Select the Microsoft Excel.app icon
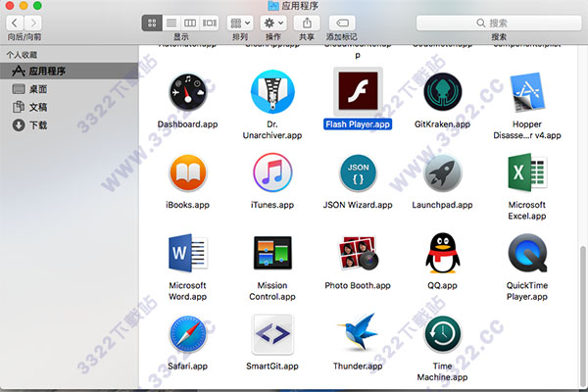Screen dimensions: 588x392 coord(527,172)
